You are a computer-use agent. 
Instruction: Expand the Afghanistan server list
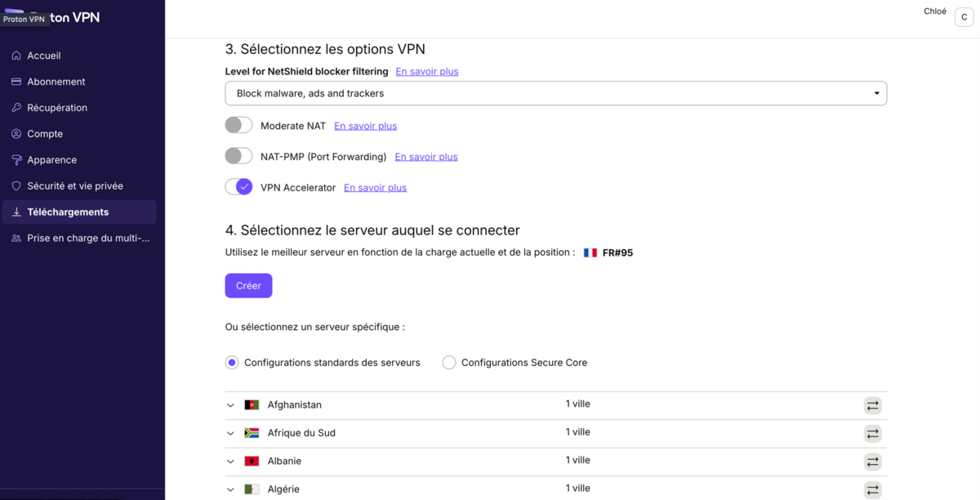230,405
